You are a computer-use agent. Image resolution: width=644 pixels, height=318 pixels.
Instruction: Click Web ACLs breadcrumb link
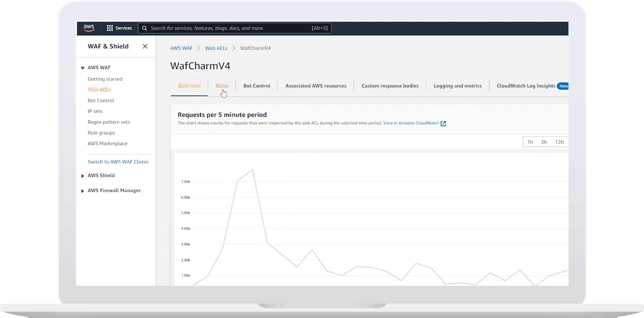[x=216, y=48]
